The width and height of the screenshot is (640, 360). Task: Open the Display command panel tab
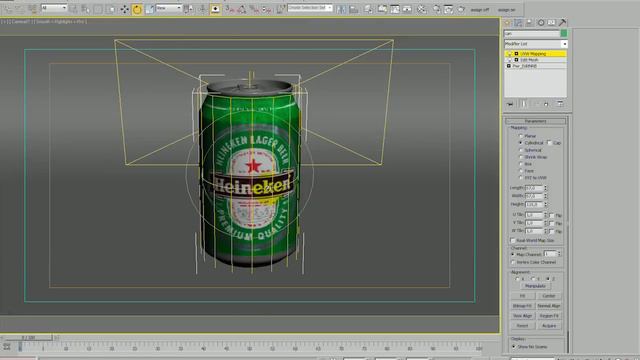pos(551,22)
